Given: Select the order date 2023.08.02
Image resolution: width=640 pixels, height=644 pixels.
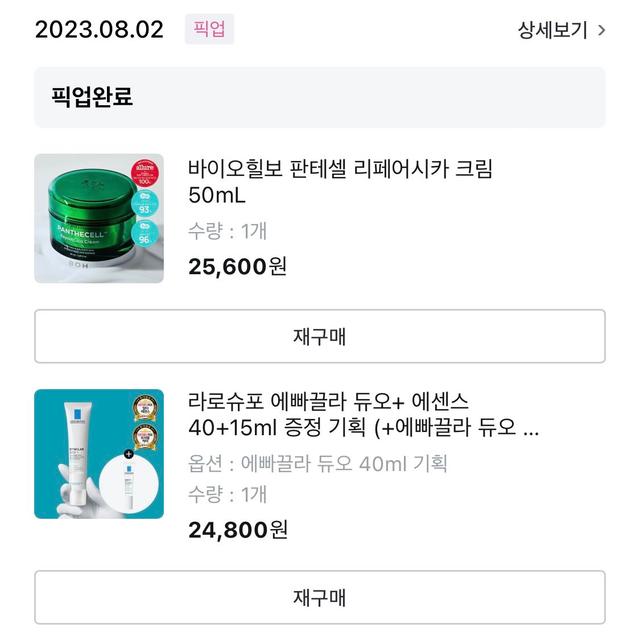Looking at the screenshot, I should (99, 29).
